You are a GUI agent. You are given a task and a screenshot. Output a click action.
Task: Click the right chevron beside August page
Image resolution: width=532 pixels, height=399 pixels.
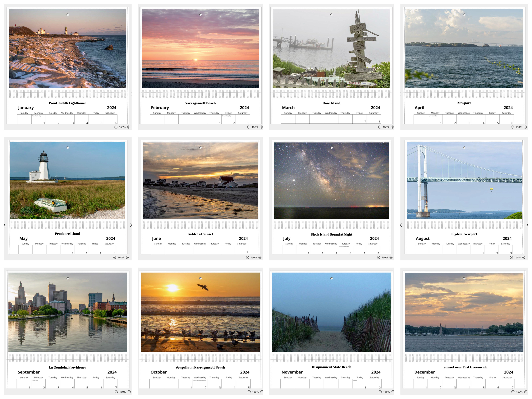(527, 225)
